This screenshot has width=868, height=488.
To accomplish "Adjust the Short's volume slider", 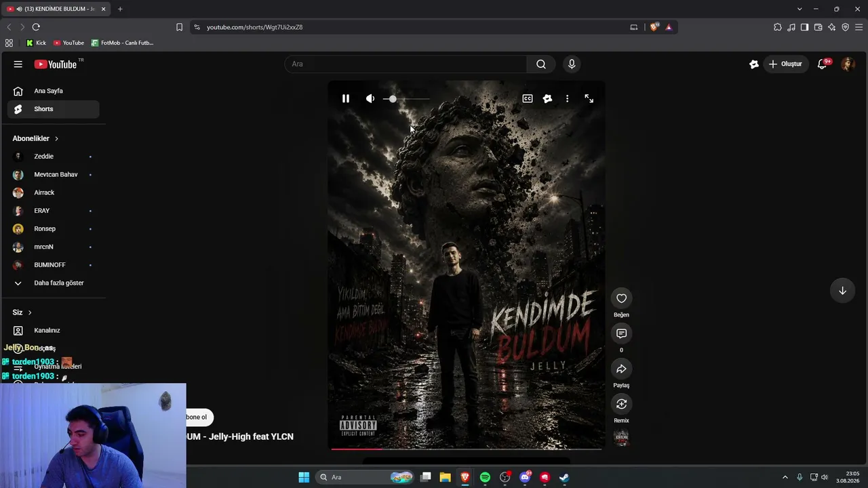I will [x=407, y=99].
